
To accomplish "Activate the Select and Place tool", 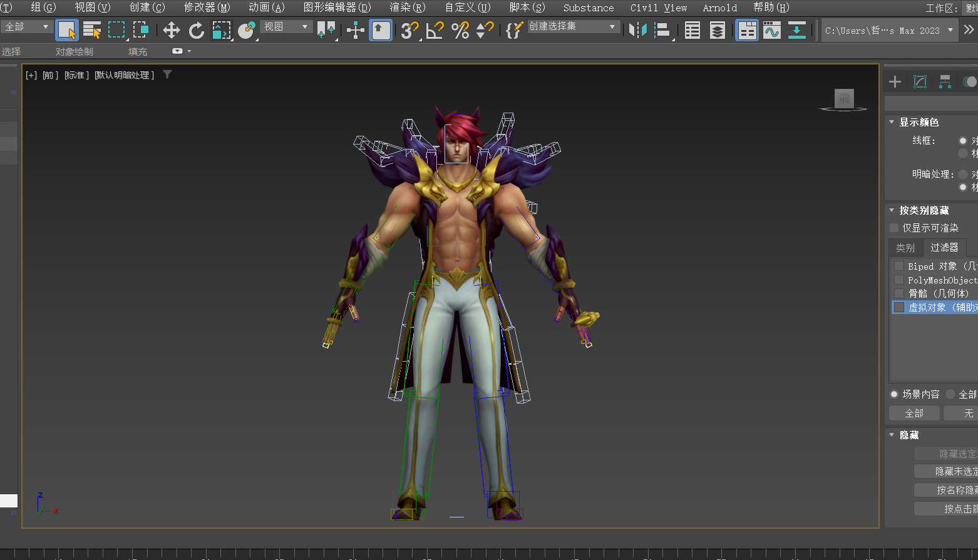I will click(246, 30).
